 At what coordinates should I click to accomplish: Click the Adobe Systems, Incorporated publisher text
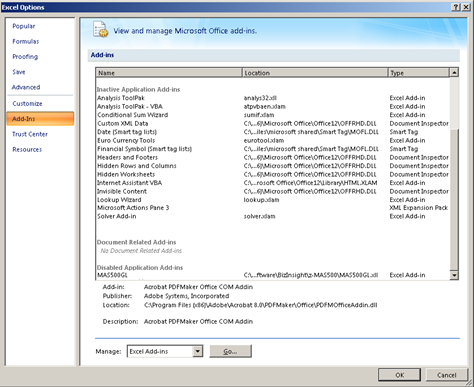point(186,296)
